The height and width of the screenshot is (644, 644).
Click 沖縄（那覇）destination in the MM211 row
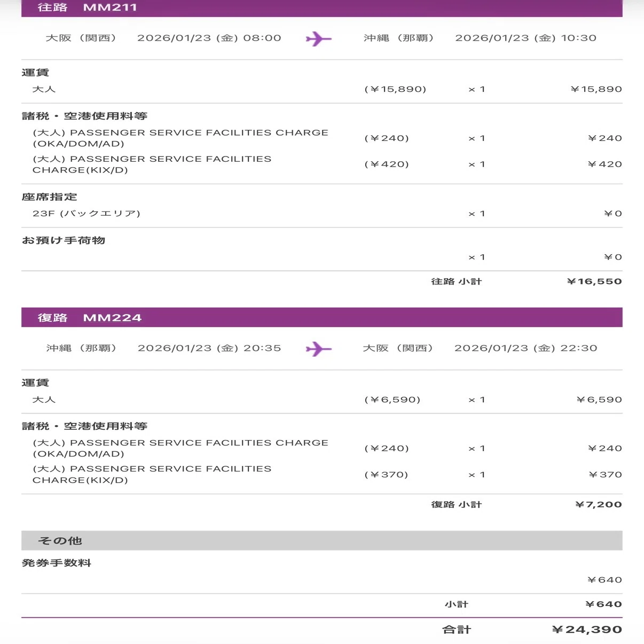(x=398, y=38)
